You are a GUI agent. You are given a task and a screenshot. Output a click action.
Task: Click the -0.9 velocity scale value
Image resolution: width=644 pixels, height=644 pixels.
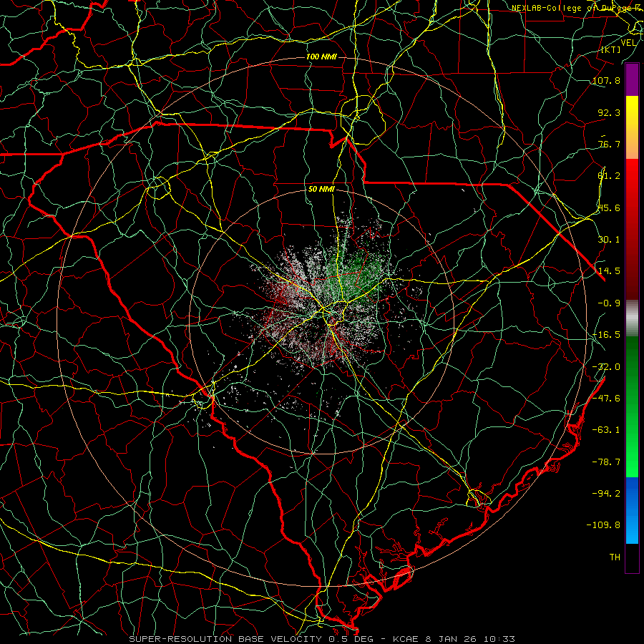pos(609,303)
